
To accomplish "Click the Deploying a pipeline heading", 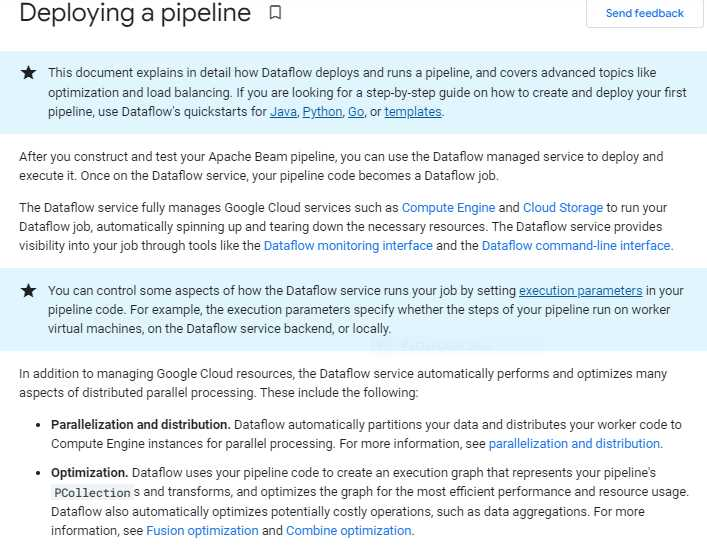I will 135,13.
